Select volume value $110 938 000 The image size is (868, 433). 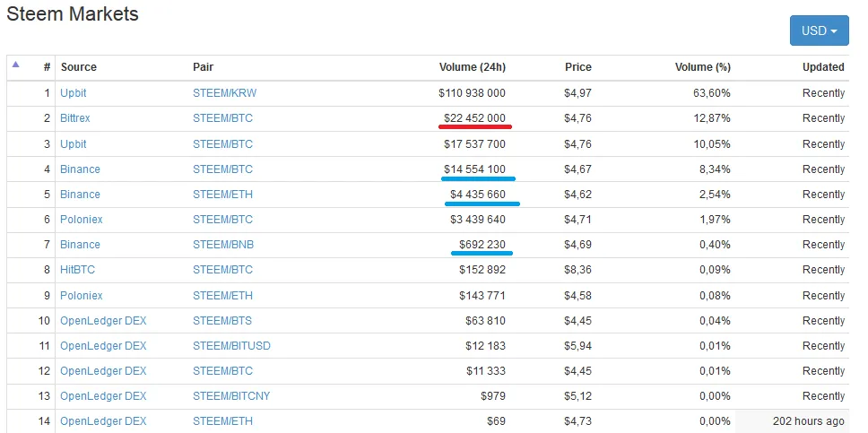click(473, 93)
